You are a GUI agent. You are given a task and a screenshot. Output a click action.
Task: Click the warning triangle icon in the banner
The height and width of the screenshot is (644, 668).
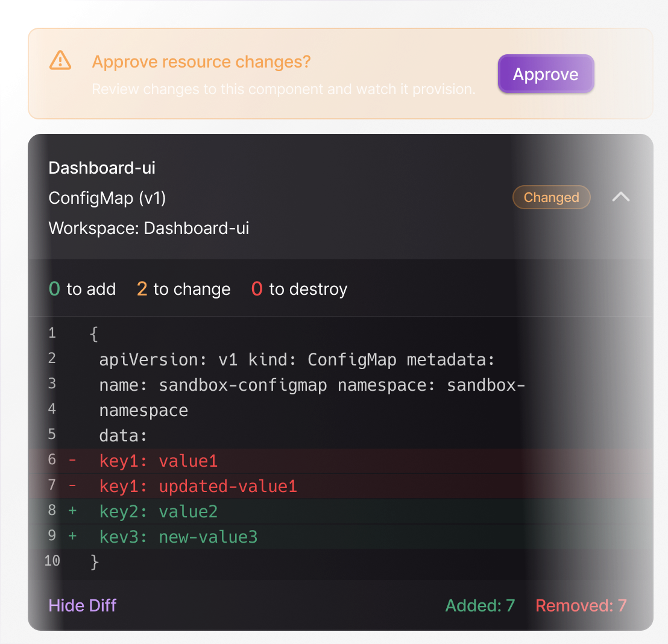coord(60,61)
